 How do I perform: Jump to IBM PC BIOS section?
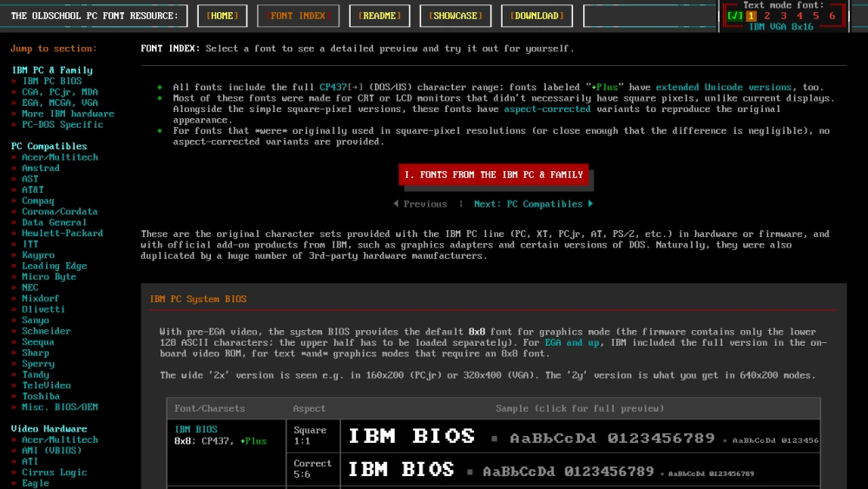coord(51,81)
